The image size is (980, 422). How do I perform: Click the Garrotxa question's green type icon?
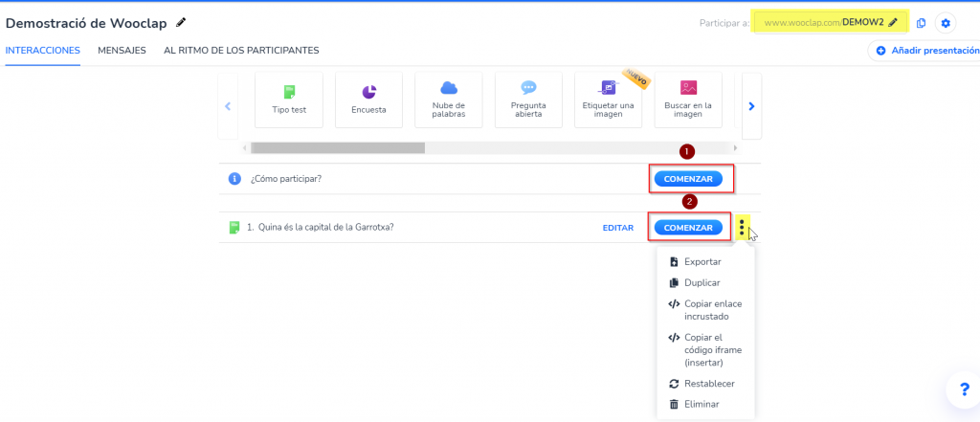point(234,228)
